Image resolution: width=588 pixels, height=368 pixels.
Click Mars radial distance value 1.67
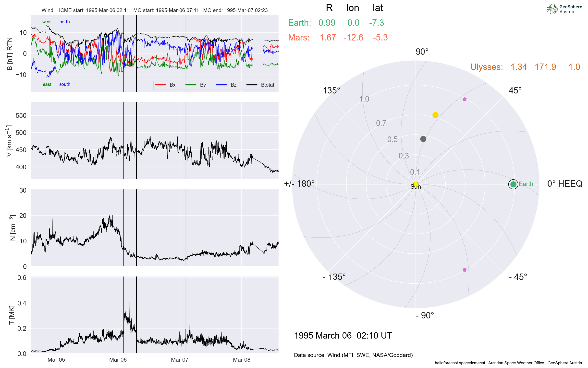click(x=328, y=38)
